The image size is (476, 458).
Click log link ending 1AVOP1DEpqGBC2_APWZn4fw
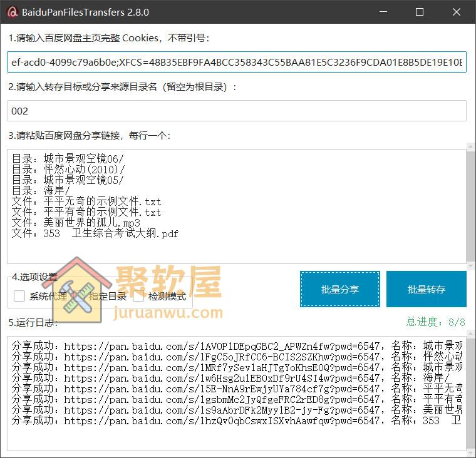[x=222, y=346]
